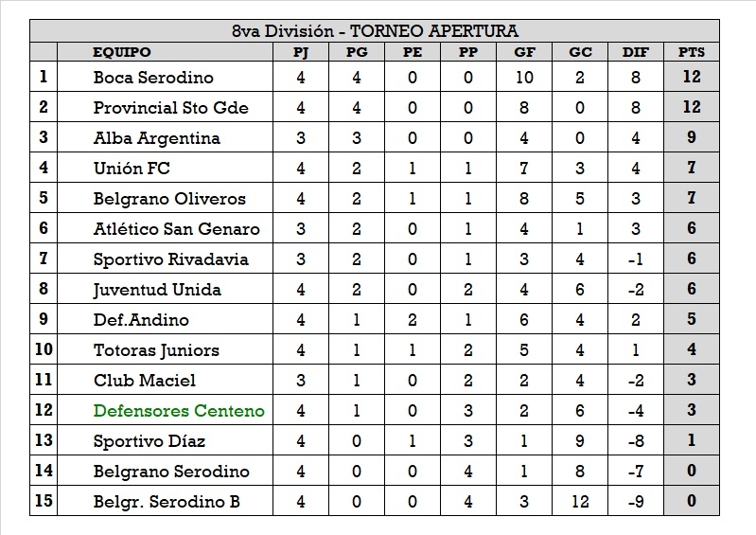Click the Alba Argentina team cell

(x=156, y=138)
